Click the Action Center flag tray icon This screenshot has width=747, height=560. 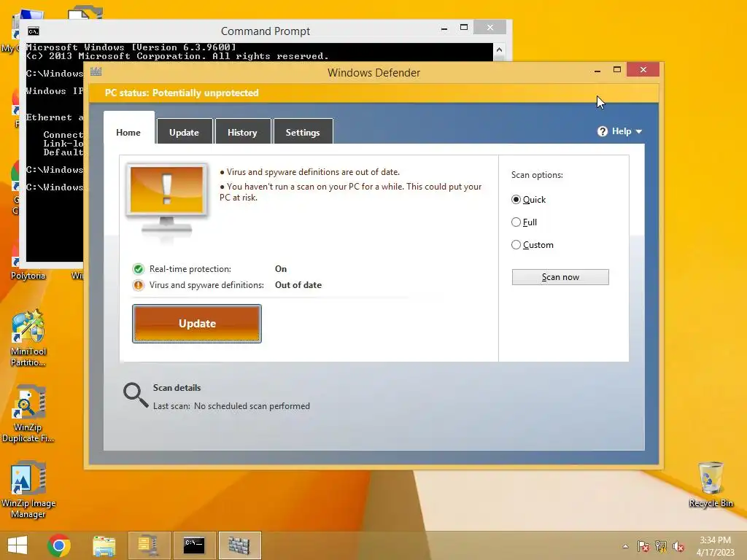[643, 546]
